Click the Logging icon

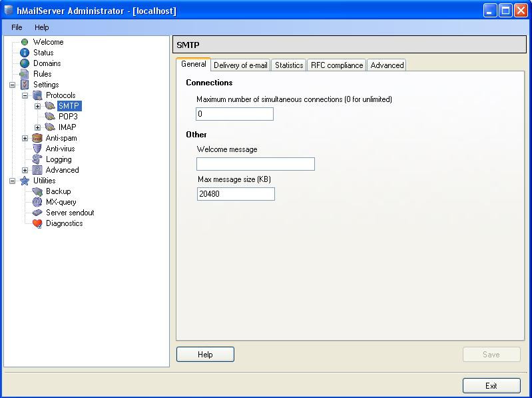point(37,159)
